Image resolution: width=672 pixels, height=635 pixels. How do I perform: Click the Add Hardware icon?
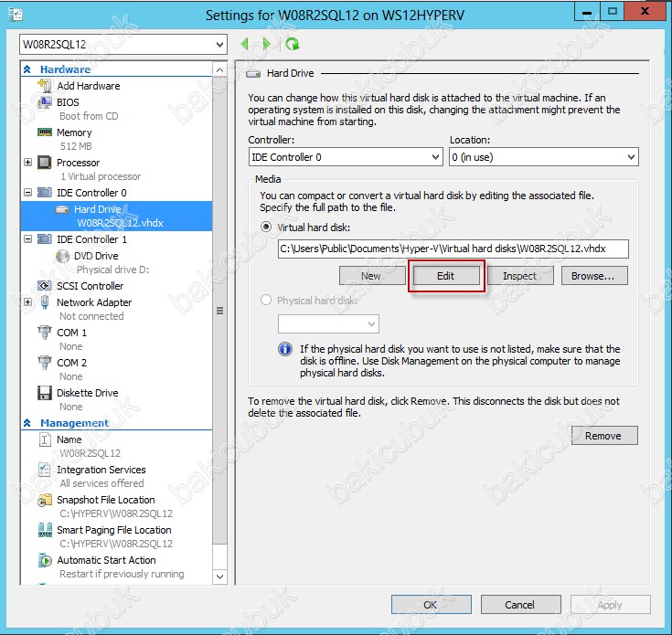pyautogui.click(x=45, y=85)
